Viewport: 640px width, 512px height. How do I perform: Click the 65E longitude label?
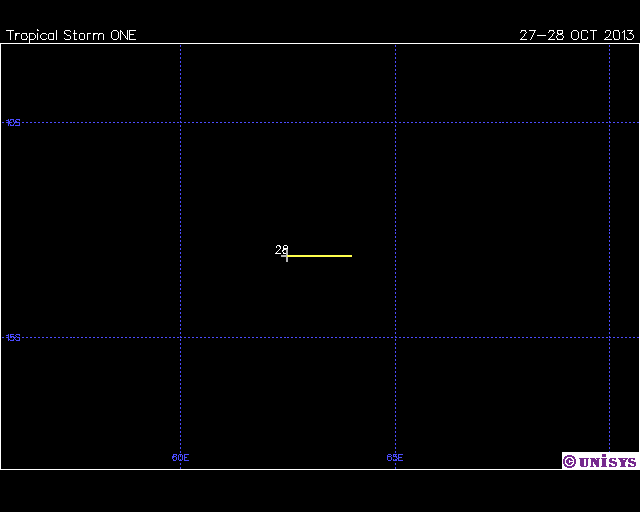[x=395, y=458]
